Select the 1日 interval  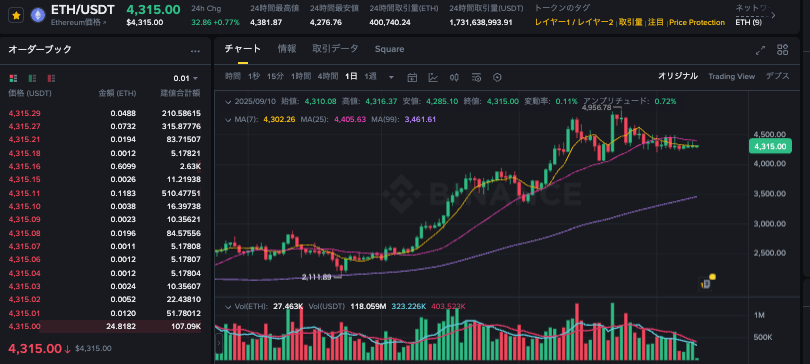coord(351,76)
